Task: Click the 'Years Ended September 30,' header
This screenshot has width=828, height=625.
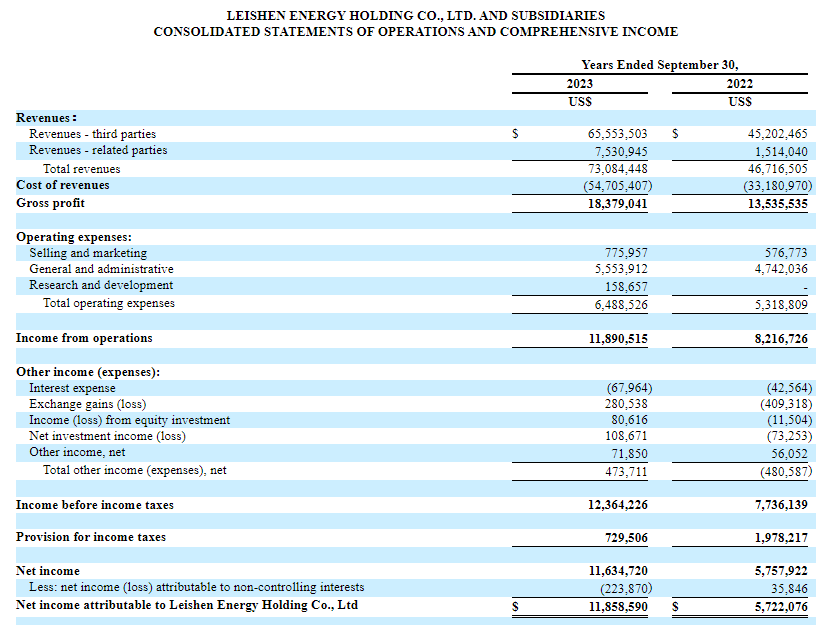Action: [660, 65]
